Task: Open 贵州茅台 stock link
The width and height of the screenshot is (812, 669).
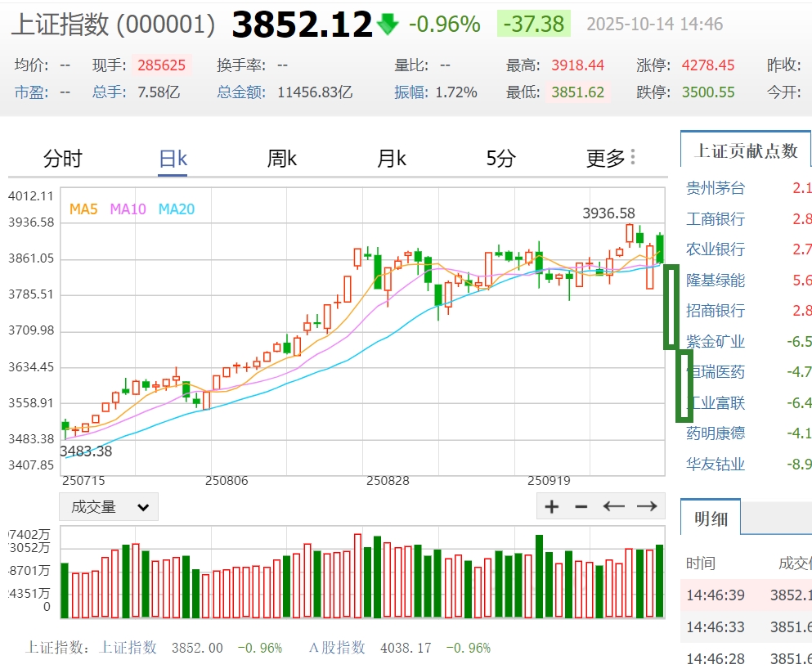Action: (x=716, y=188)
